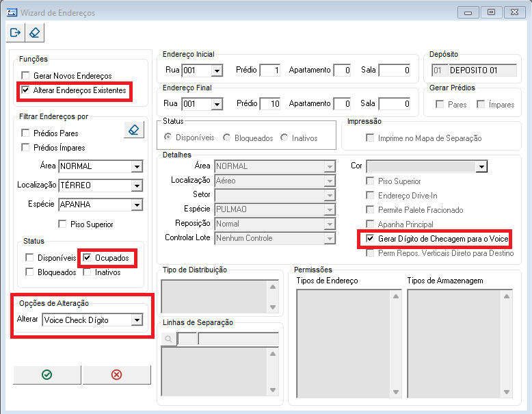
Task: Click the search icon in Linhas de Separação
Action: coord(168,339)
